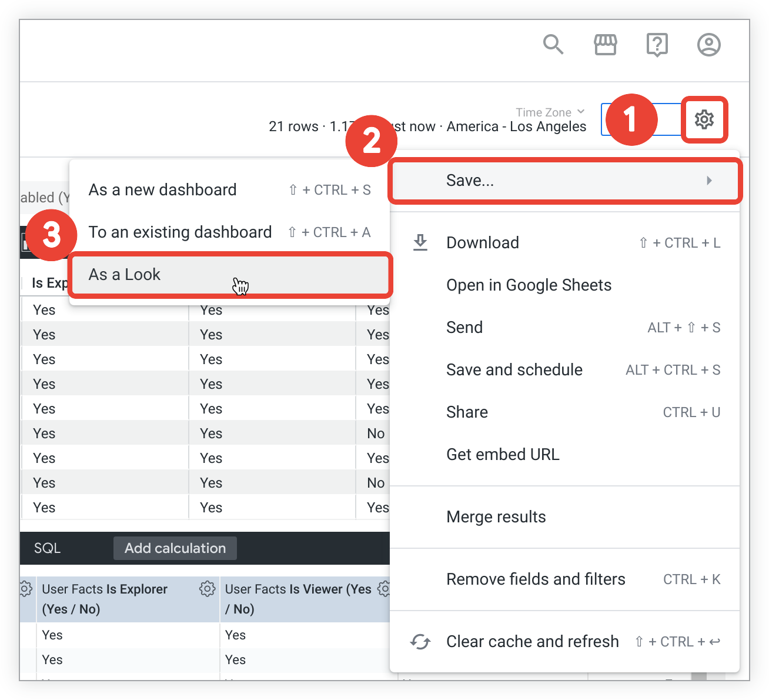Open the Help question mark icon

657,45
